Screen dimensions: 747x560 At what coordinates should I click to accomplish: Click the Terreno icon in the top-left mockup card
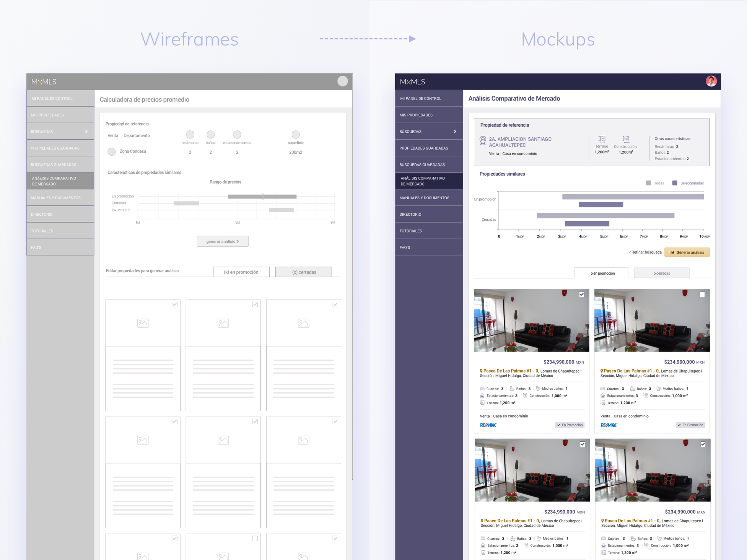[482, 403]
